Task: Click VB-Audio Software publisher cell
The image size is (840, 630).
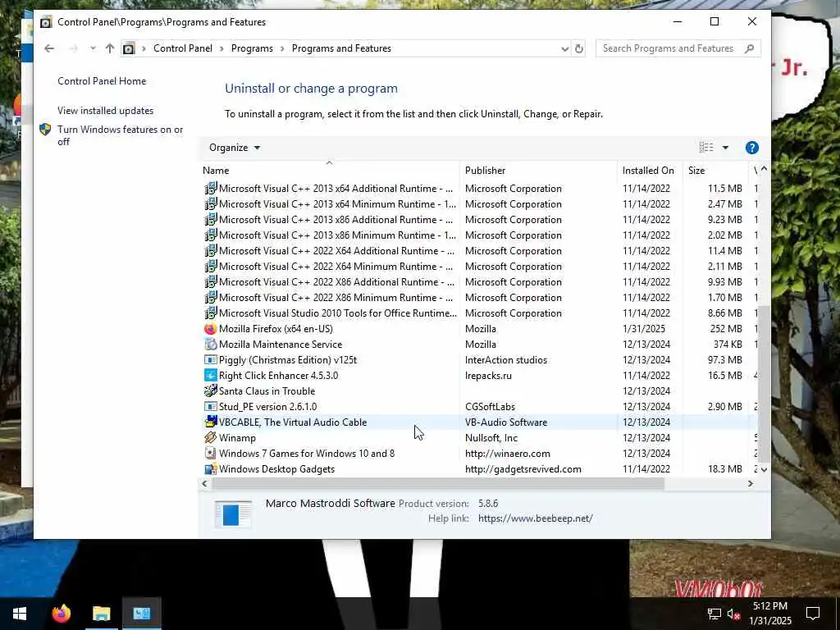Action: [x=505, y=422]
